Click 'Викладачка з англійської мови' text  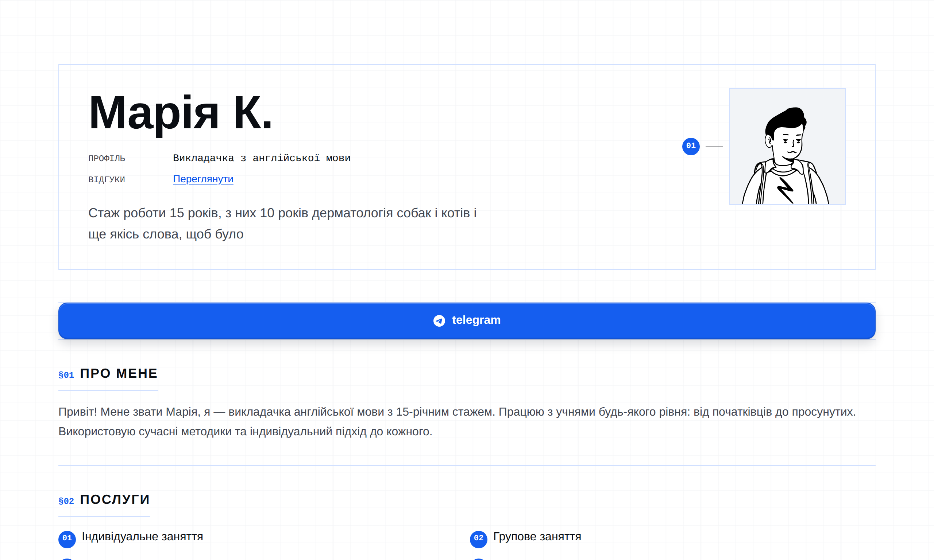point(262,158)
